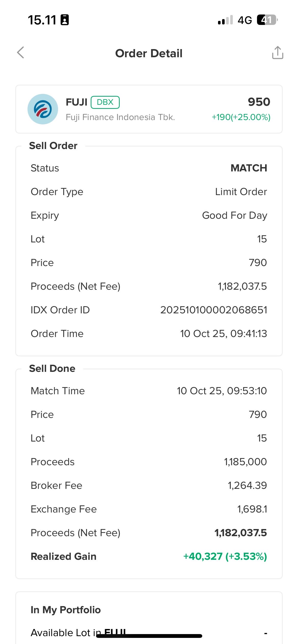298x644 pixels.
Task: Tap the Order Detail title
Action: 149,53
